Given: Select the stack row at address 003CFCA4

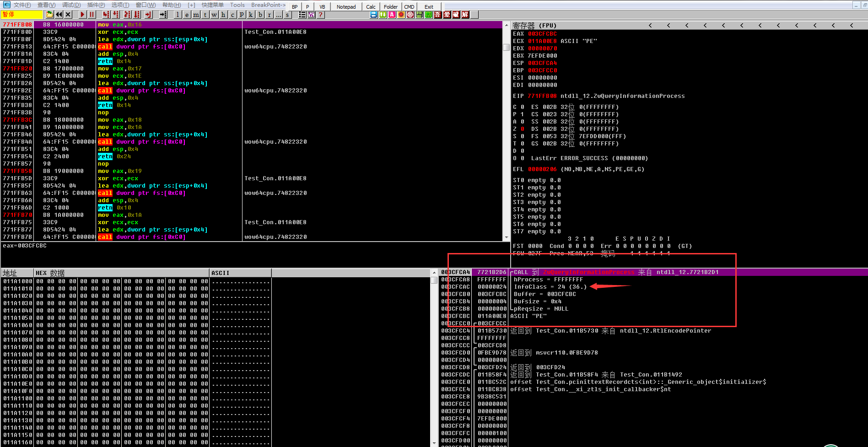Looking at the screenshot, I should tap(455, 272).
